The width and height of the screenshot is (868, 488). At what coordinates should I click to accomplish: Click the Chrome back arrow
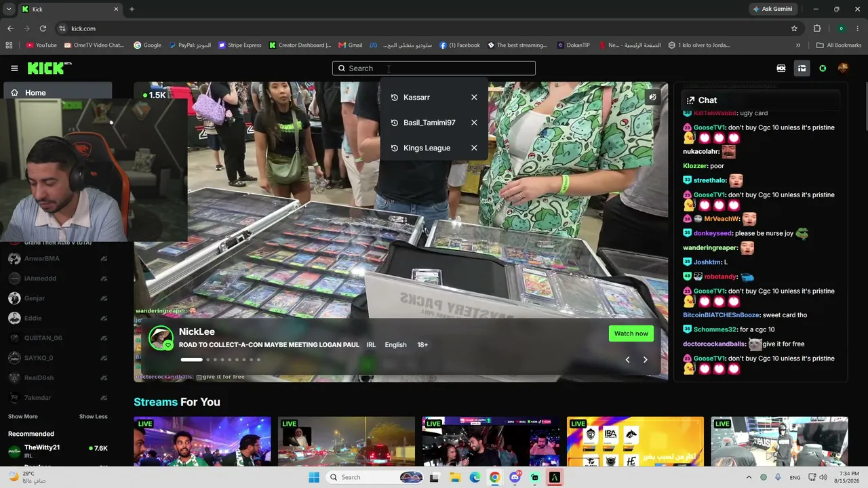point(10,28)
